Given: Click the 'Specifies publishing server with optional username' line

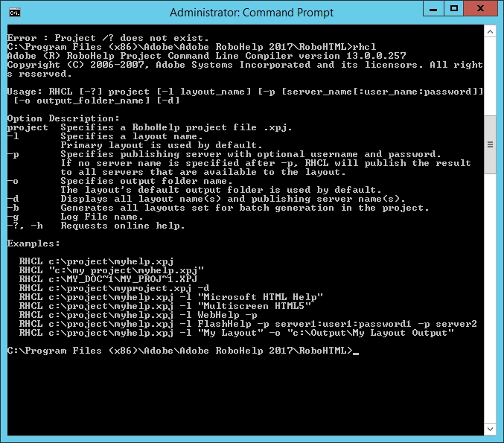Looking at the screenshot, I should [x=251, y=154].
